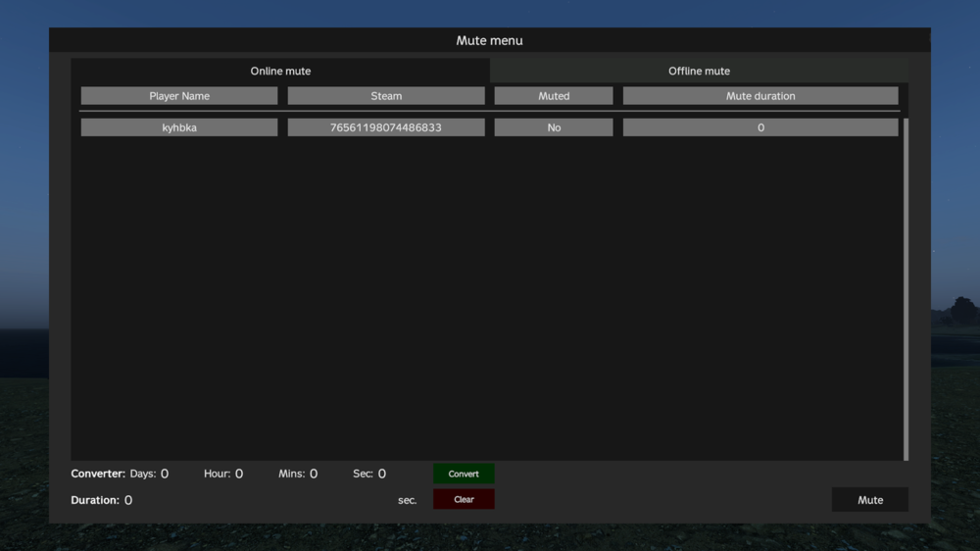Click the player list vertical scrollbar
The width and height of the screenshot is (980, 551).
click(906, 289)
